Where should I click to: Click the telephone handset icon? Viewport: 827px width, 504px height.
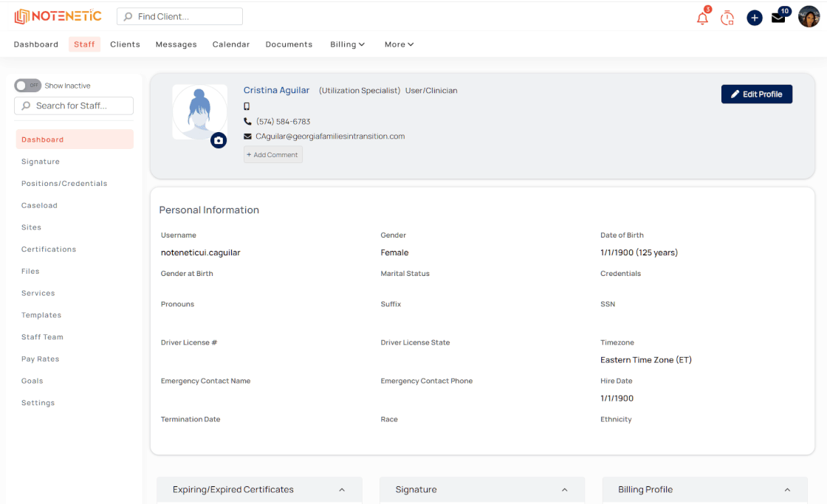click(x=247, y=121)
